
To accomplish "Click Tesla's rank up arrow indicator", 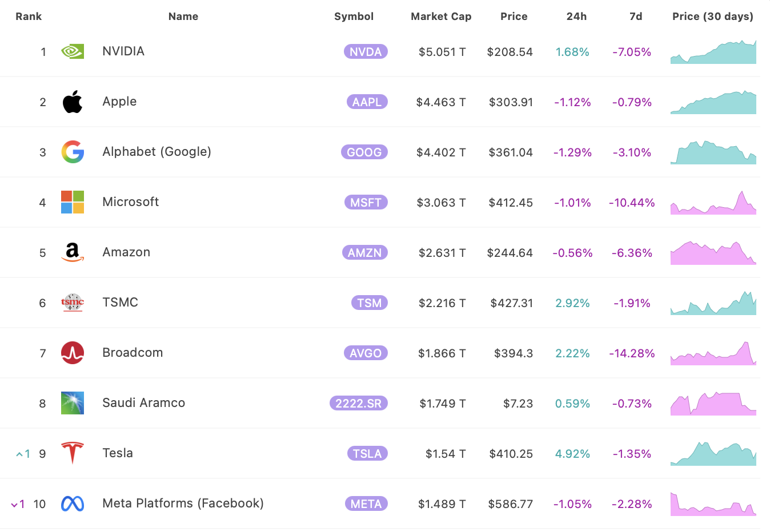I will [x=23, y=454].
